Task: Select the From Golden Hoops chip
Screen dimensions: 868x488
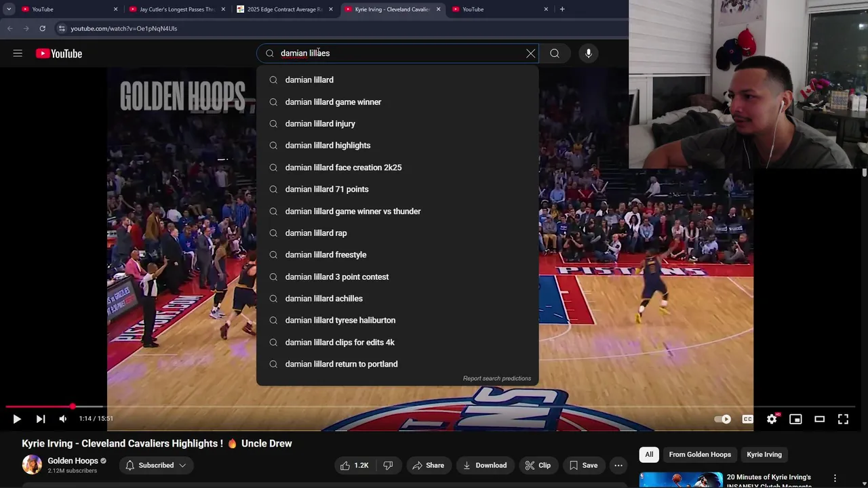Action: pos(700,455)
